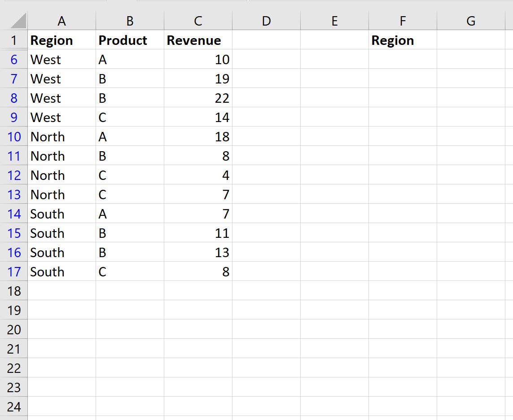Image resolution: width=513 pixels, height=420 pixels.
Task: Select South cell in row 16
Action: click(x=61, y=252)
